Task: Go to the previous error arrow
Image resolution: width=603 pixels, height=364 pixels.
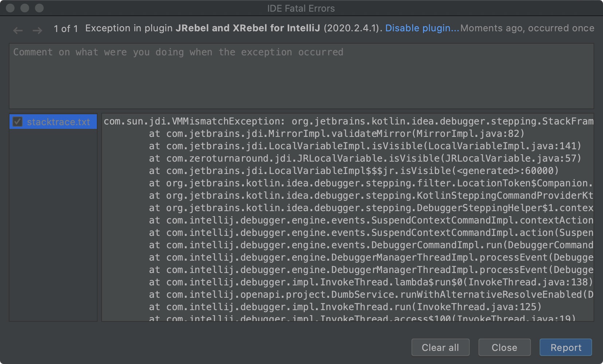Action: [18, 30]
